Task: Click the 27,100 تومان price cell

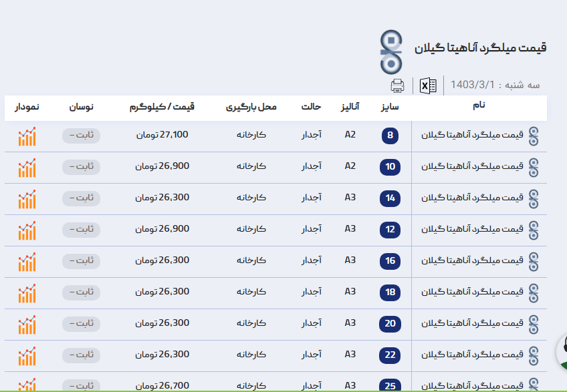Action: (162, 135)
